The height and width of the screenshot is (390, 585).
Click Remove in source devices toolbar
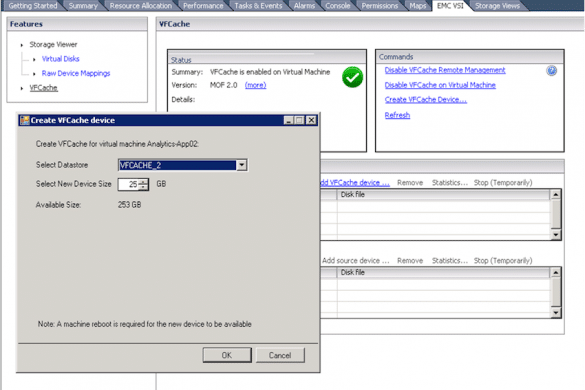tap(410, 260)
